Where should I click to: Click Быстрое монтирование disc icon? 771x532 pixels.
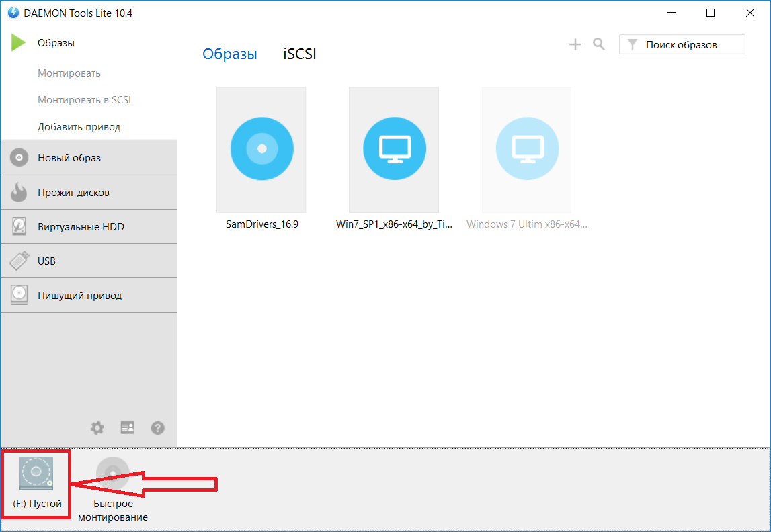click(x=113, y=473)
